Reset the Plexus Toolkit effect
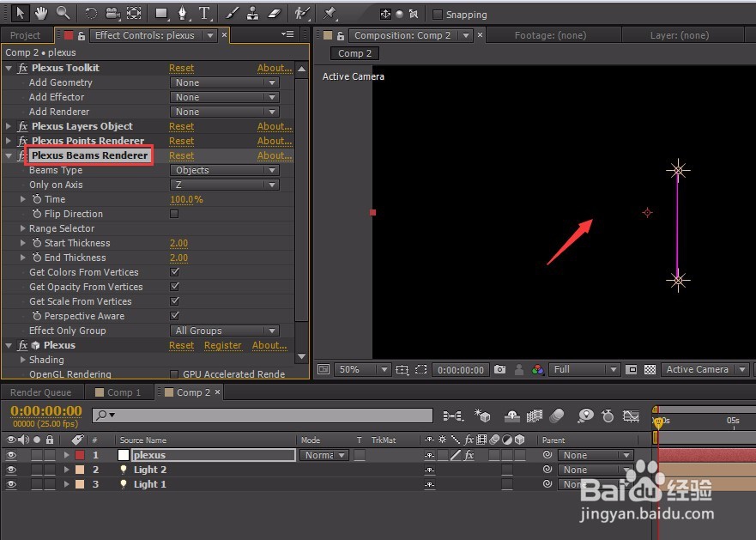Image resolution: width=756 pixels, height=540 pixels. point(181,68)
